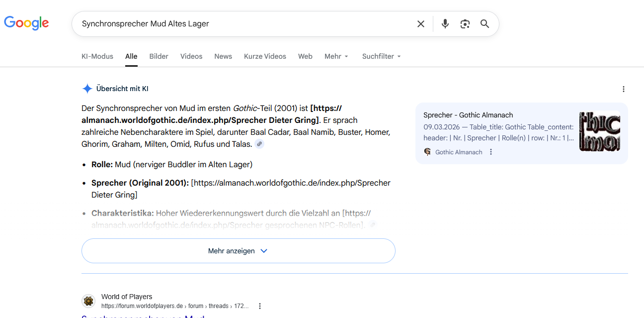The image size is (644, 318).
Task: Expand the Suchfilter dropdown
Action: pos(382,56)
